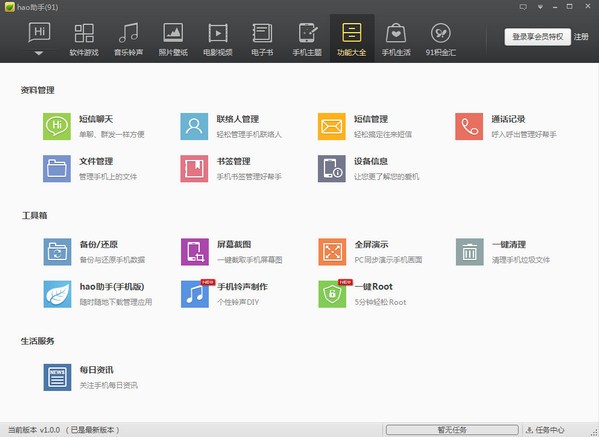Click the 书签管理 title text
599x437 pixels.
(233, 161)
